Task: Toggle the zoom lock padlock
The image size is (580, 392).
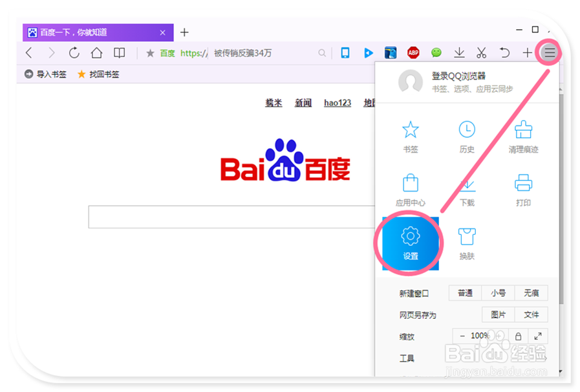Action: coord(519,336)
